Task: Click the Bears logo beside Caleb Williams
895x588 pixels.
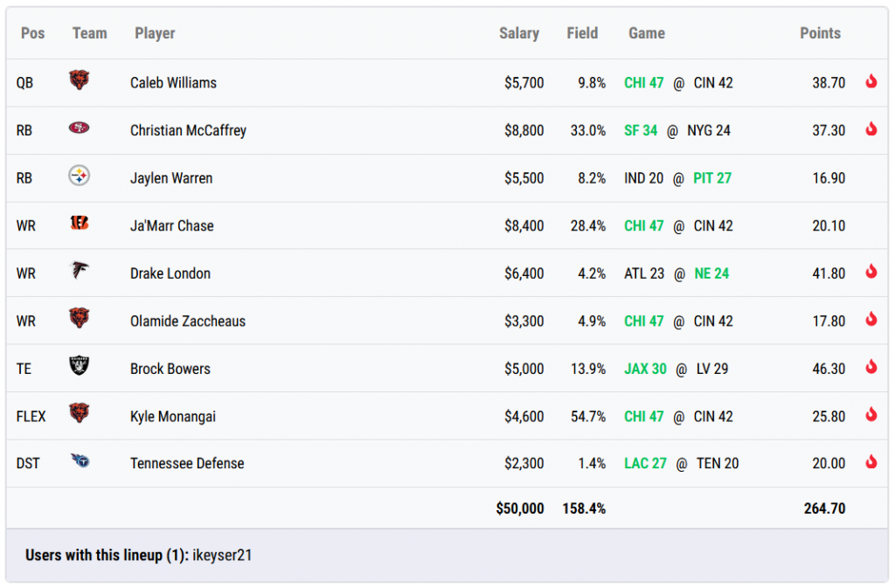Action: [80, 81]
